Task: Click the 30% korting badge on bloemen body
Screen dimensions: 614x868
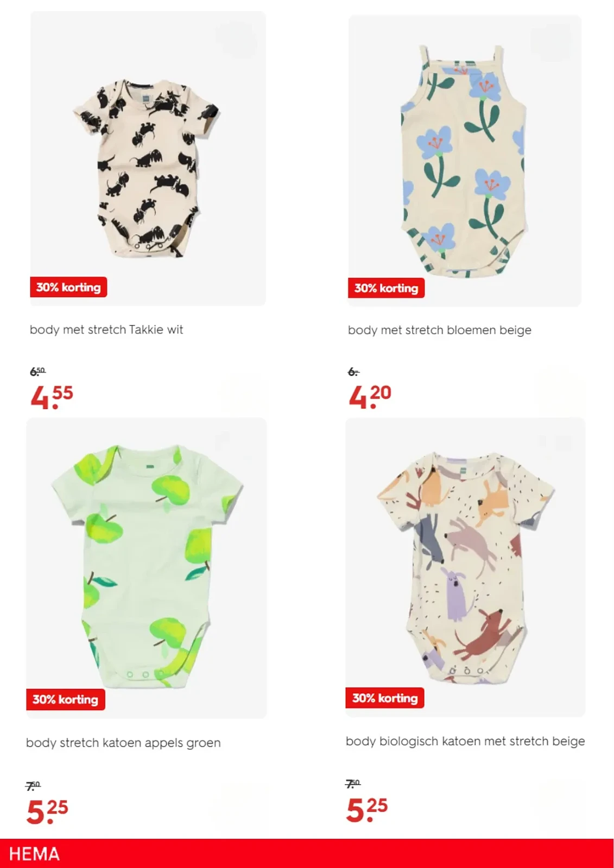Action: [x=386, y=288]
